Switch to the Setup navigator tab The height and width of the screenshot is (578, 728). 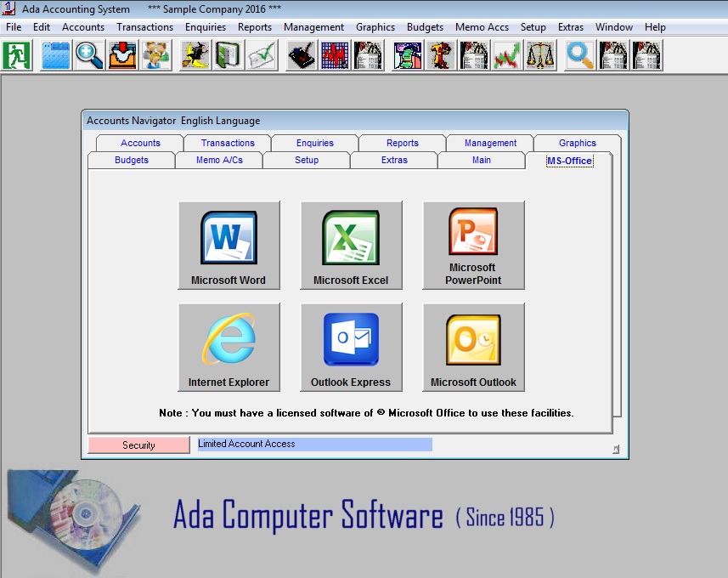click(307, 160)
